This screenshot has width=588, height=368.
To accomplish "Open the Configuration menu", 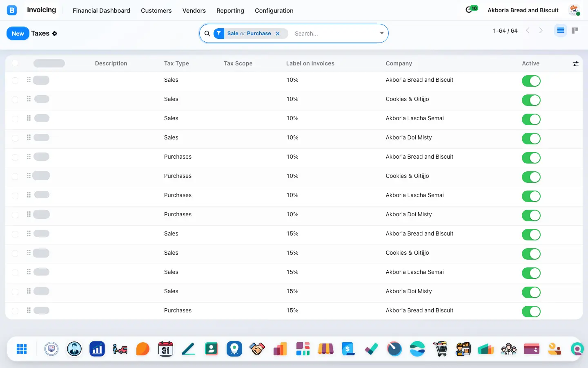I will [x=274, y=11].
